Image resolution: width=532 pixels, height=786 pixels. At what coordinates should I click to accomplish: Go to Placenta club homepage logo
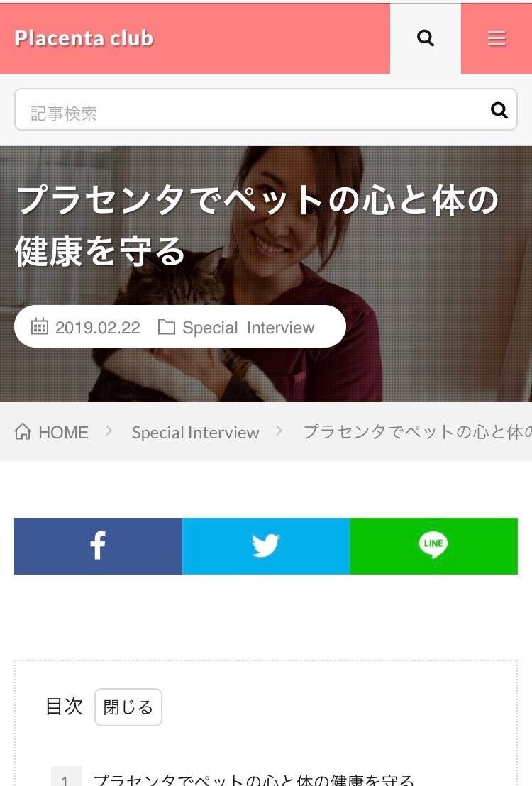[x=84, y=38]
